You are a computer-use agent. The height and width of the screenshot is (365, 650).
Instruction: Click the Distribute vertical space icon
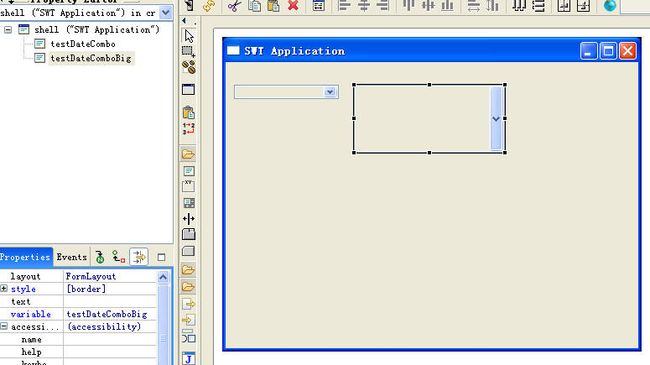(538, 6)
